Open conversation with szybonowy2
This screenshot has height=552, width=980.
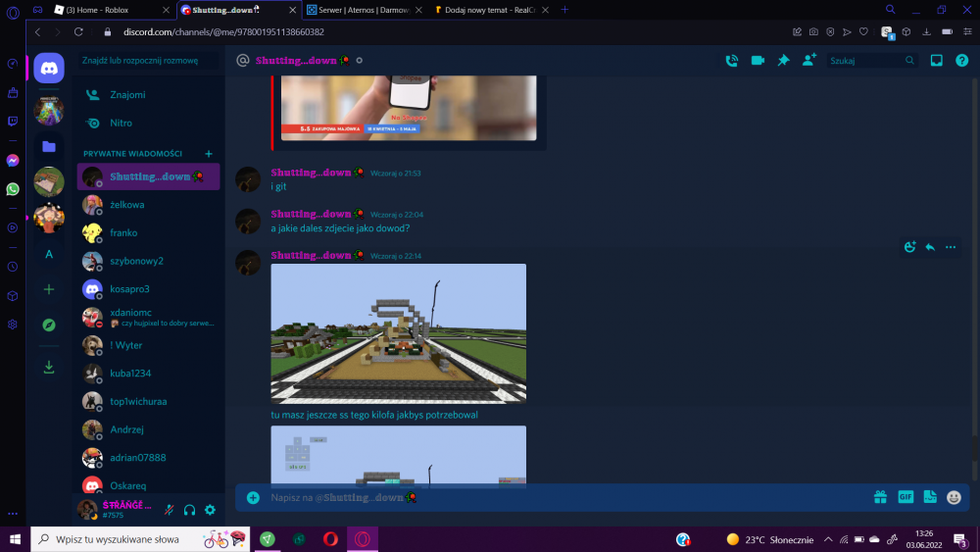(x=148, y=261)
